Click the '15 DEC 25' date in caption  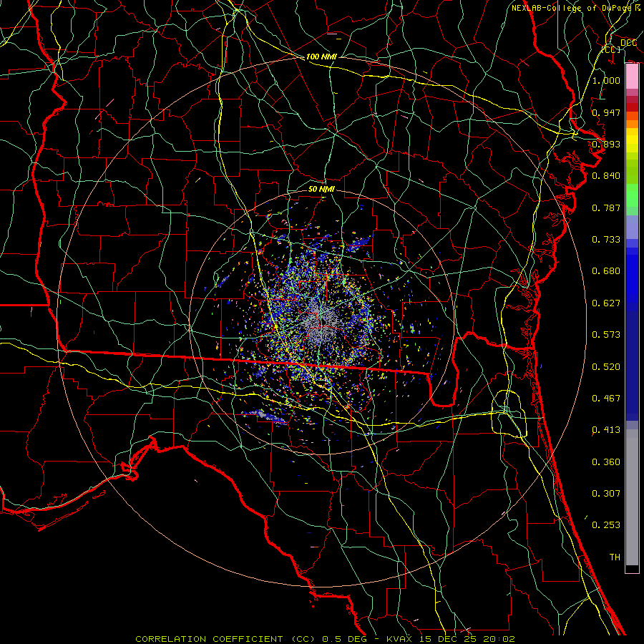(x=449, y=639)
